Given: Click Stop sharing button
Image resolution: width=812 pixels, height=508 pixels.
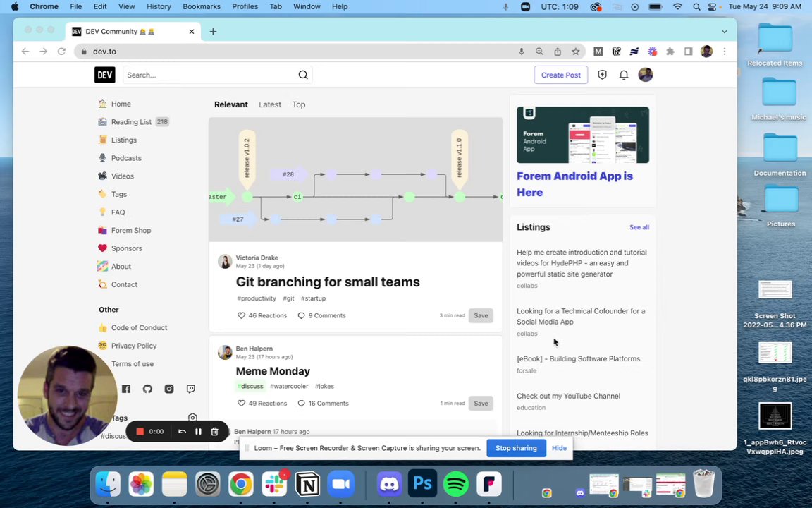Looking at the screenshot, I should [516, 448].
